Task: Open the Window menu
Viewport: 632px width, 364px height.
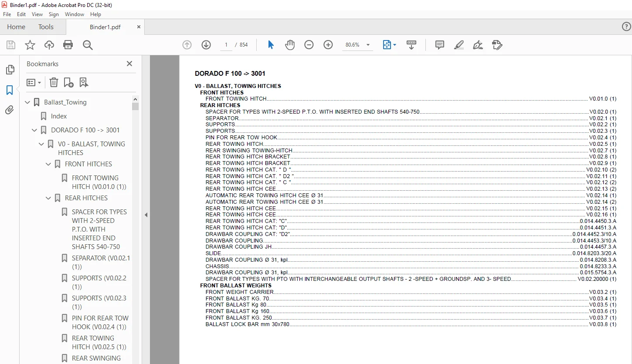Action: click(x=75, y=14)
